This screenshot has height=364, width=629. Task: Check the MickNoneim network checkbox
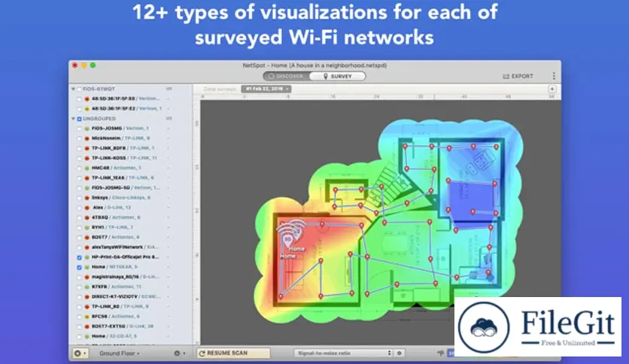click(x=79, y=138)
